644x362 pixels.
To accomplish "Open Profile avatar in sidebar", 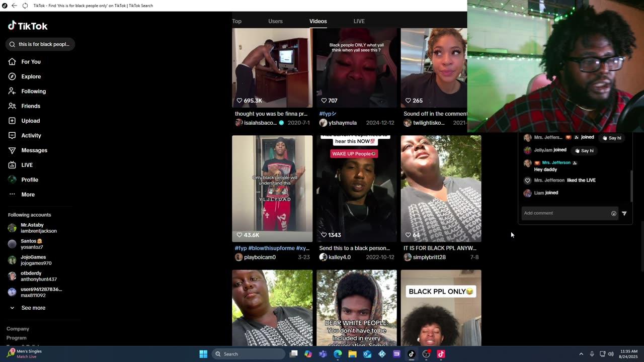I will click(x=12, y=179).
